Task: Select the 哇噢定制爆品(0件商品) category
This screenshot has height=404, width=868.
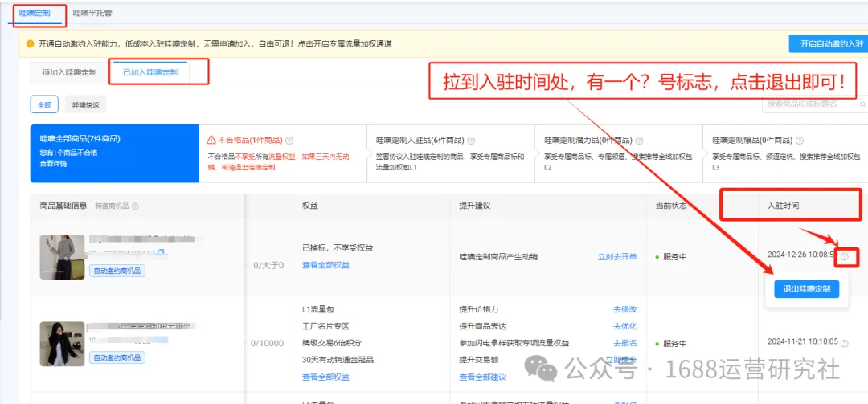Action: (785, 153)
